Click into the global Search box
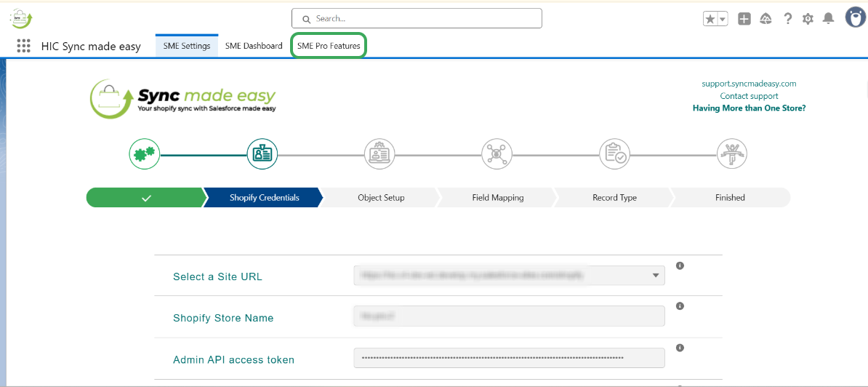868x387 pixels. coord(417,18)
